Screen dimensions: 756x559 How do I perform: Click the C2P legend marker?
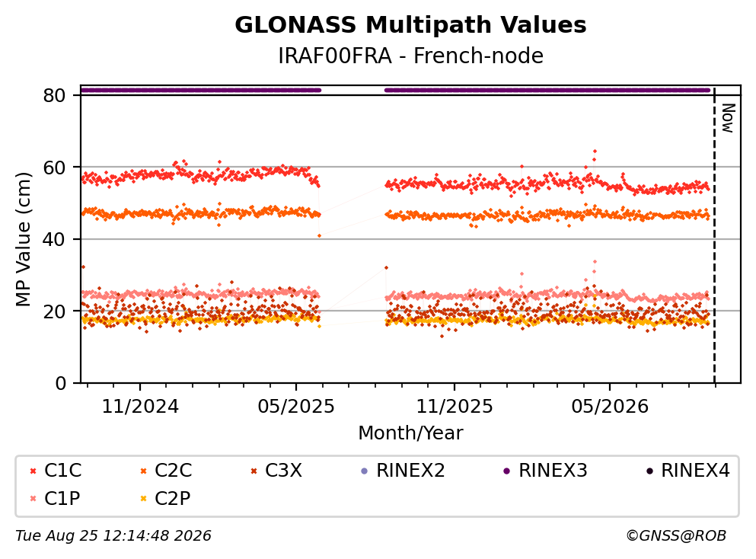point(143,499)
